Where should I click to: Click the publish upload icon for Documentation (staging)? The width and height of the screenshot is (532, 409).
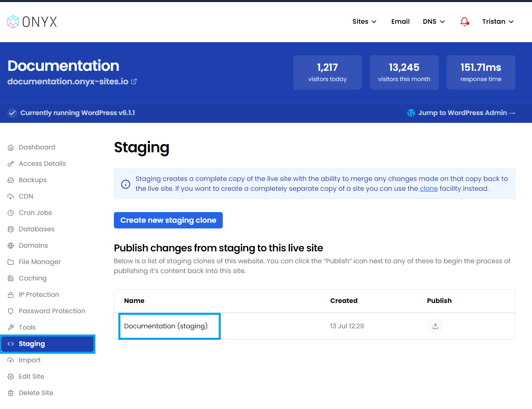[x=435, y=326]
